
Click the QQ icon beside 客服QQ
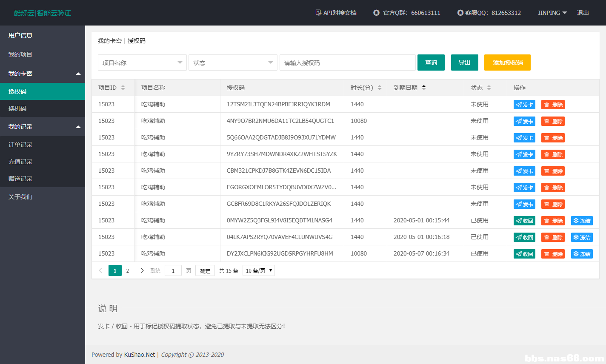460,13
